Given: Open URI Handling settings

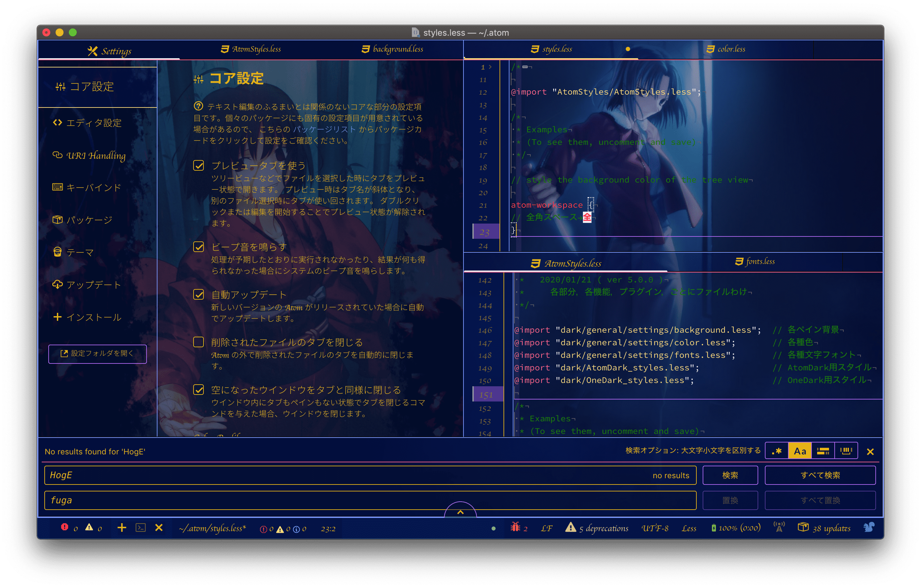Looking at the screenshot, I should (x=89, y=156).
